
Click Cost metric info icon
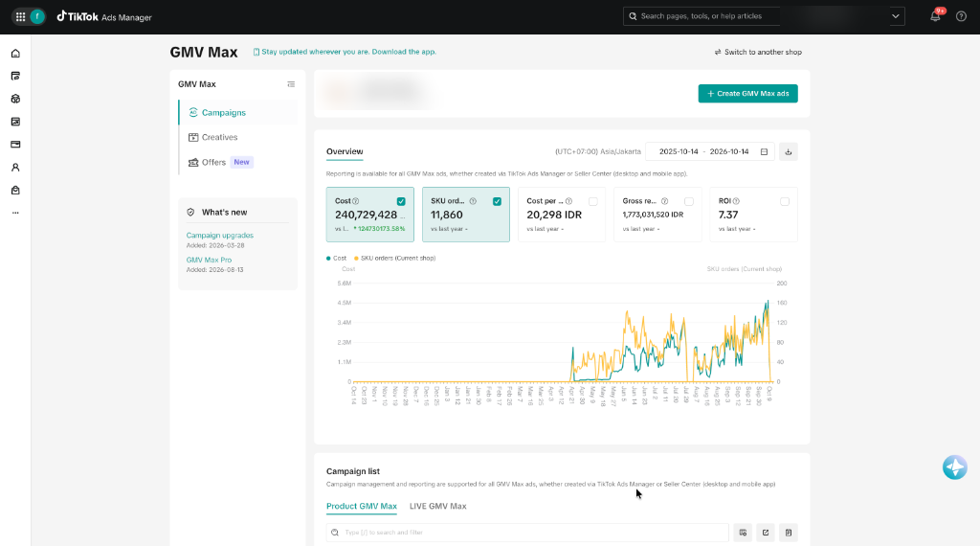click(356, 201)
